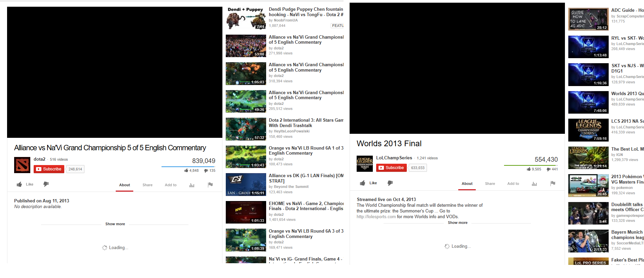Open Orange vs Na'Vi LB Round 6A 1 of 3 title

(x=306, y=151)
